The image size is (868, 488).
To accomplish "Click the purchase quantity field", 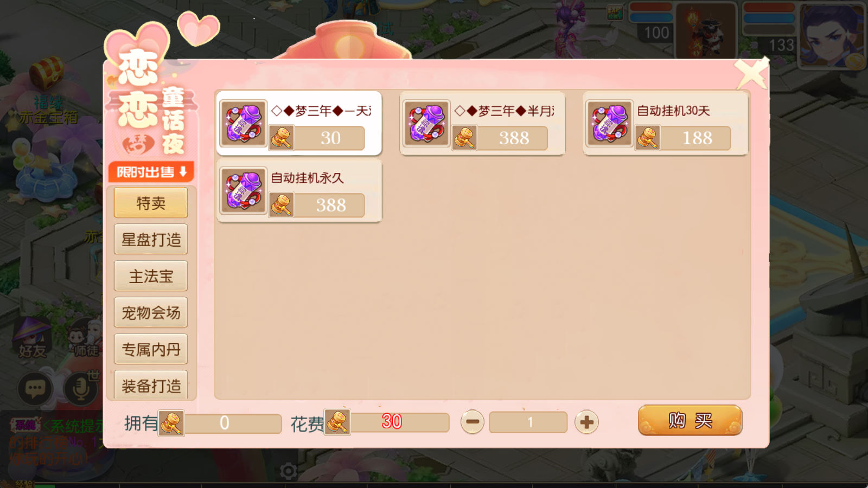I will [528, 422].
